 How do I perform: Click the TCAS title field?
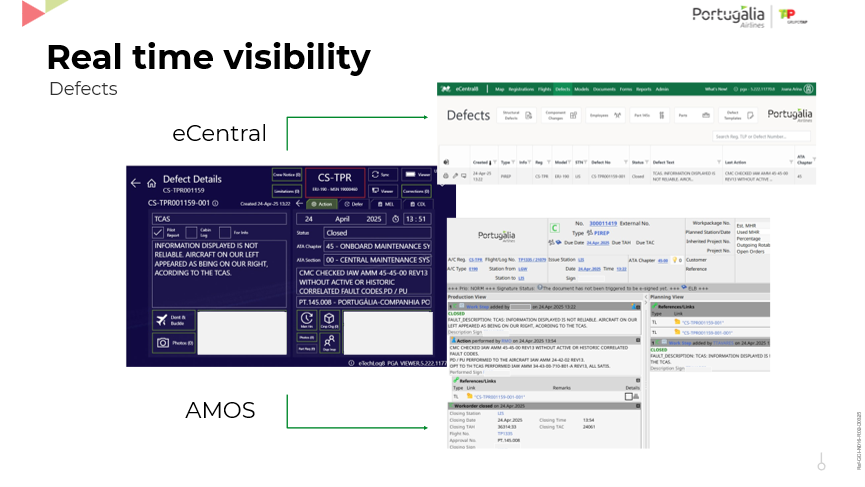220,219
